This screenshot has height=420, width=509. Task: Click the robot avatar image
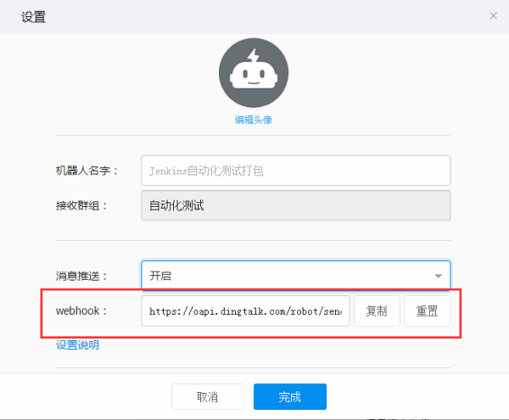tap(254, 73)
